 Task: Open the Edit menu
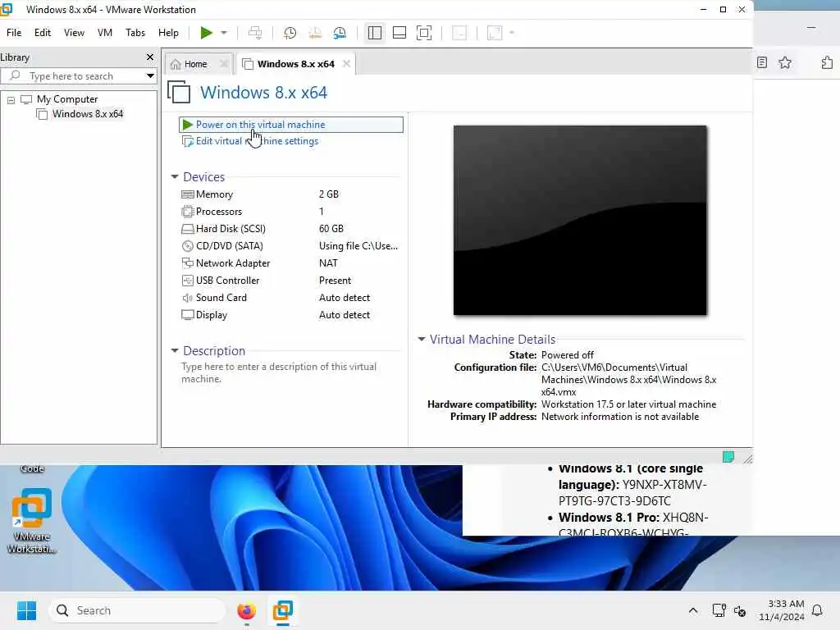[43, 33]
